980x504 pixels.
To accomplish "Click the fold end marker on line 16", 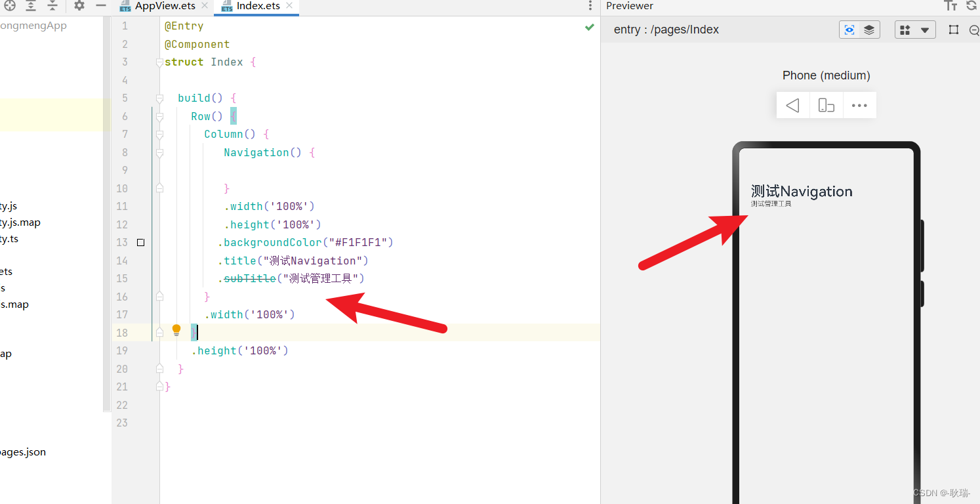I will pyautogui.click(x=159, y=297).
